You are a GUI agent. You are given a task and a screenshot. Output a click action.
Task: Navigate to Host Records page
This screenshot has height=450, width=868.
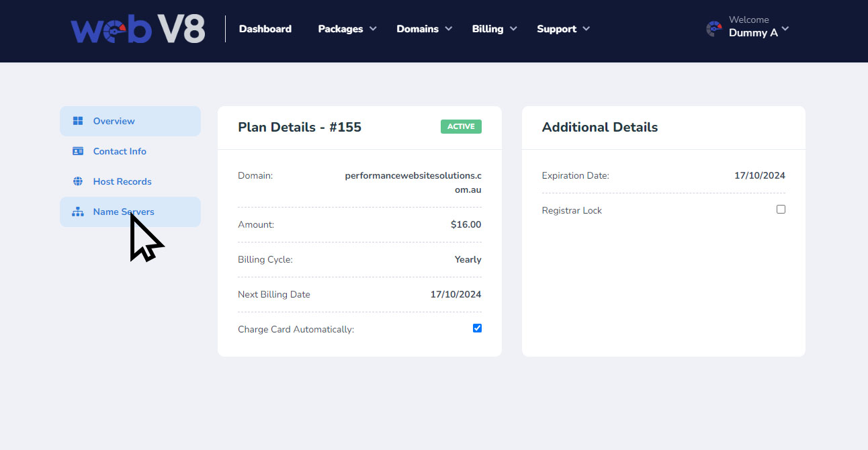click(x=122, y=181)
